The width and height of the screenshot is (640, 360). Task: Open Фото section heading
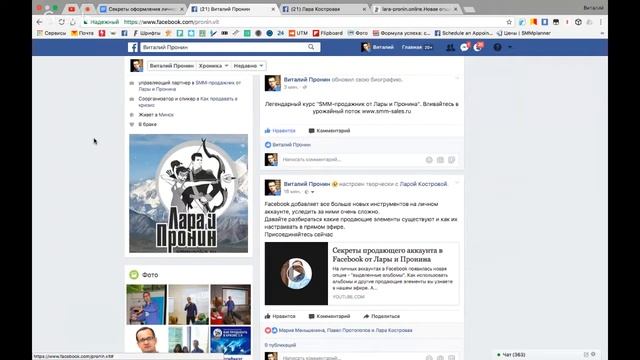tap(150, 275)
